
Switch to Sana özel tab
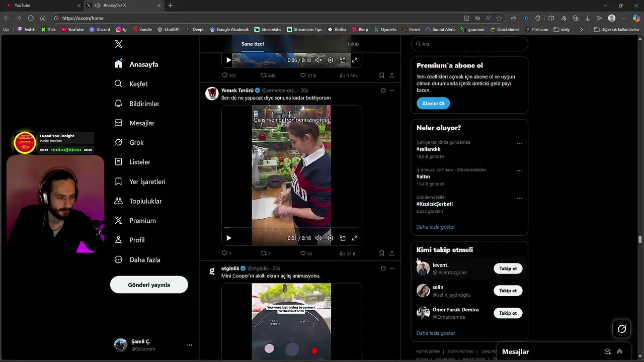(252, 44)
